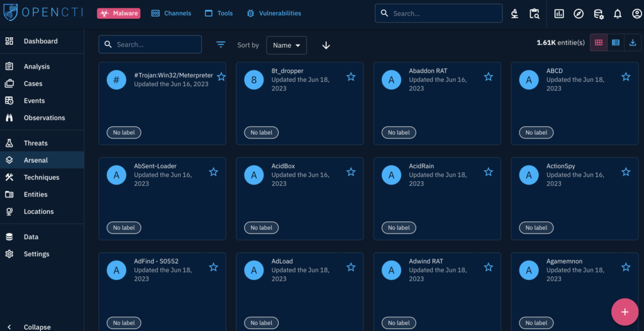
Task: Switch to the list view
Action: point(616,43)
